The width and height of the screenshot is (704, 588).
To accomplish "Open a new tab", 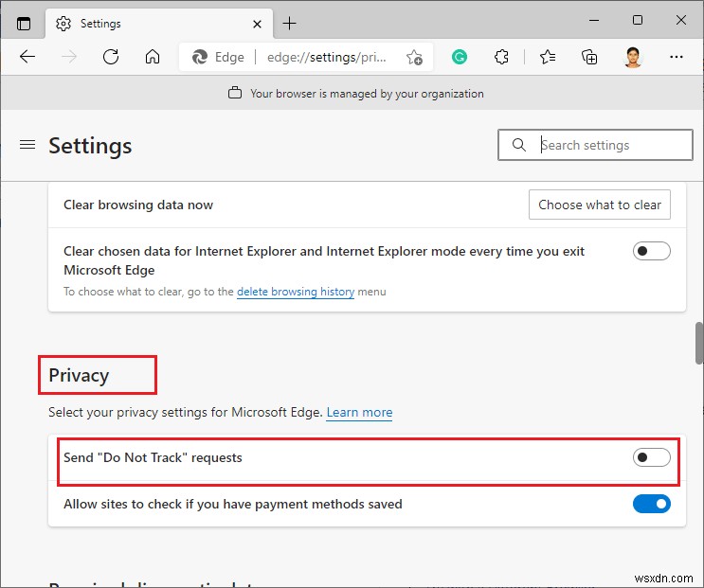I will [x=289, y=23].
